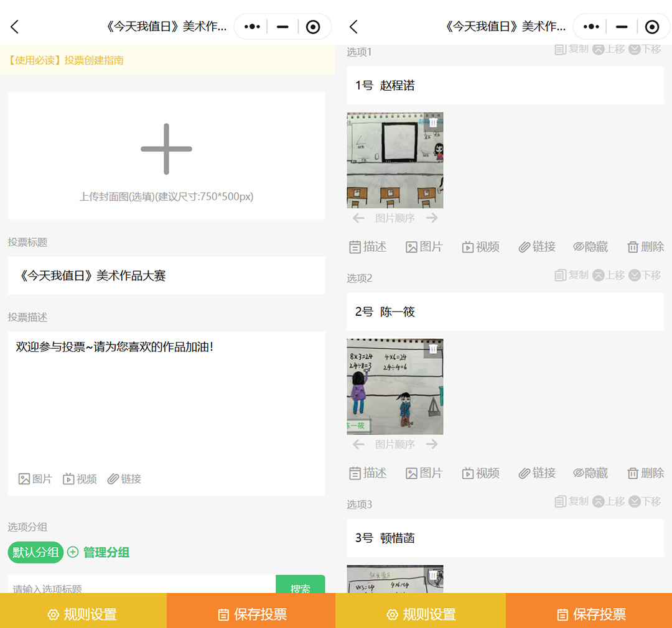Click the plus icon to upload cover image
672x628 pixels.
(x=166, y=149)
